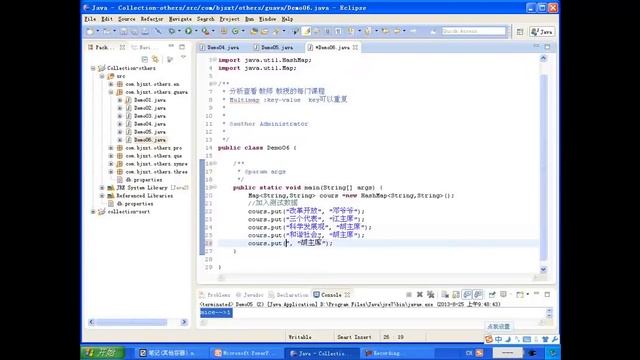Switch to the Declaration tab
Screen dimensions: 640x360
pyautogui.click(x=288, y=295)
